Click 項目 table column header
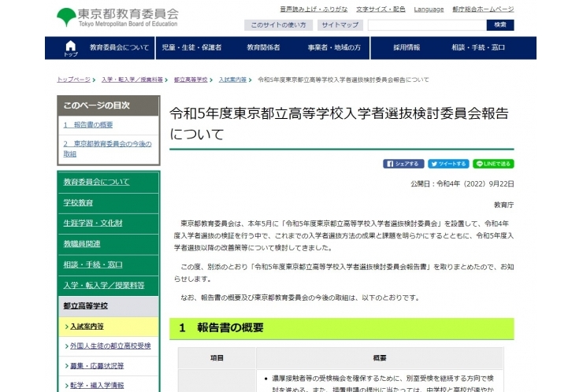The width and height of the screenshot is (583, 392). point(217,358)
